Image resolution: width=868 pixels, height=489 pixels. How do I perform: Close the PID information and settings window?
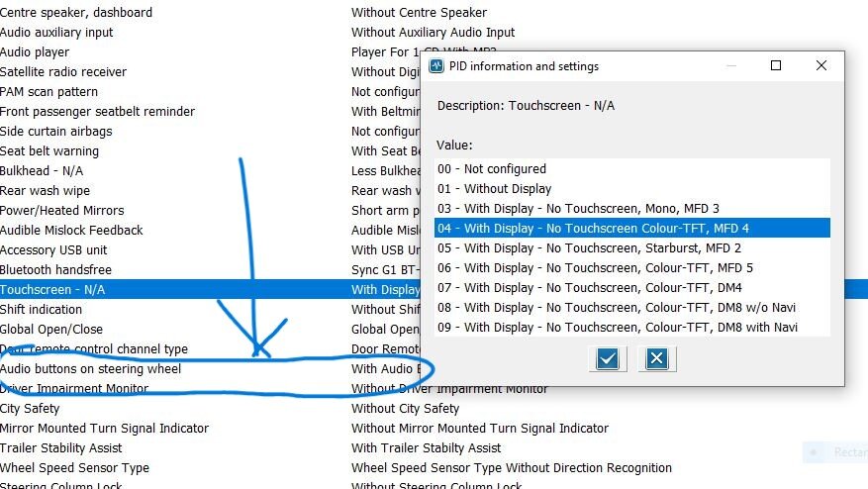tap(821, 66)
